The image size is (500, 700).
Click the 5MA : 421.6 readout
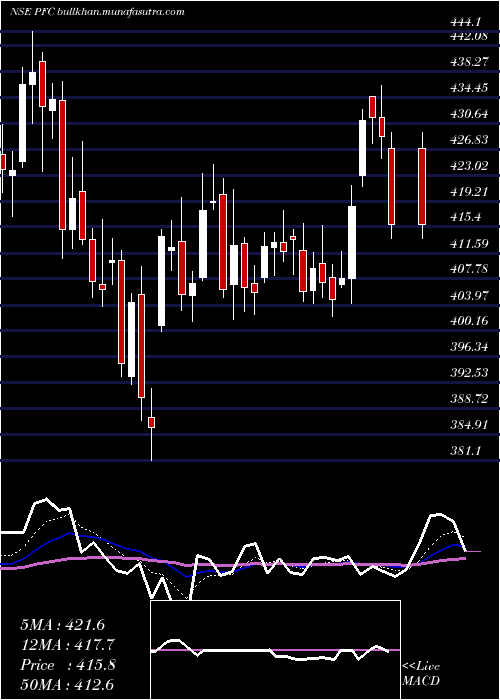(x=62, y=625)
